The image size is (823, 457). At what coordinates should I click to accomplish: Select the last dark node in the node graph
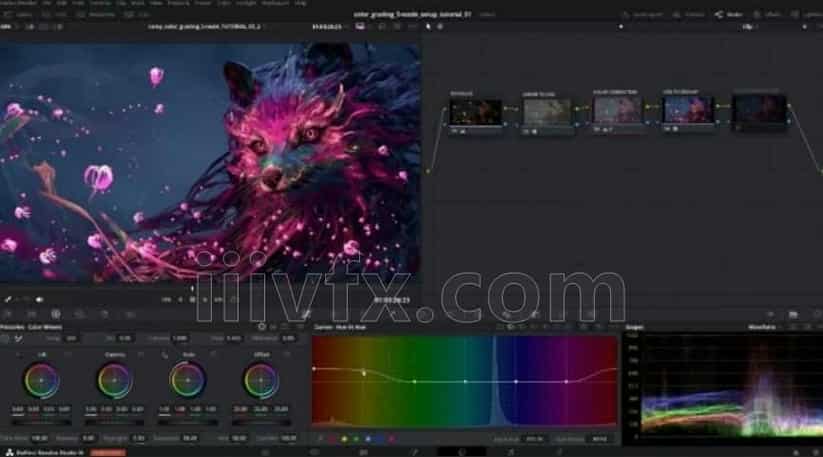[x=759, y=111]
